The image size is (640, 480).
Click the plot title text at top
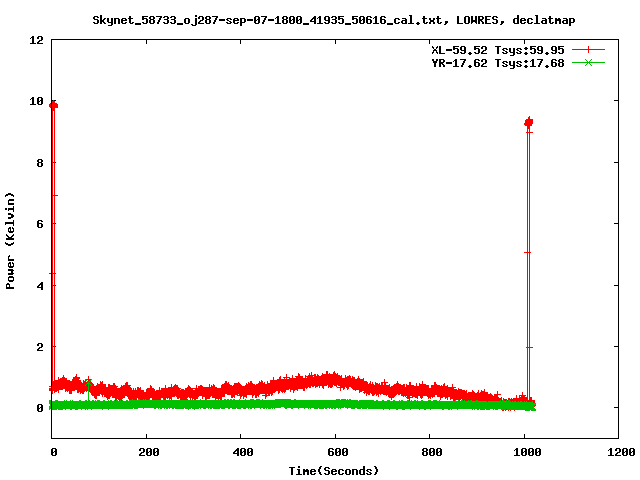pos(333,20)
